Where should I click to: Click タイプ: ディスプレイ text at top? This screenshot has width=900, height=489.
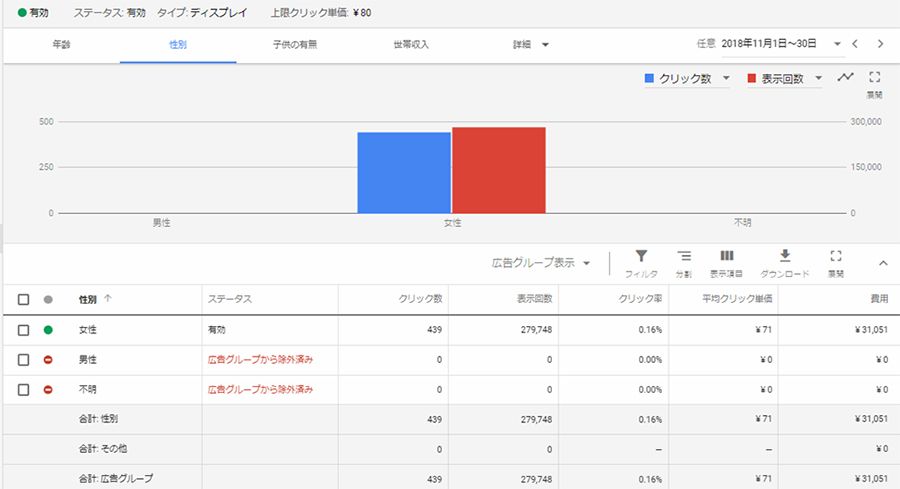coord(202,13)
